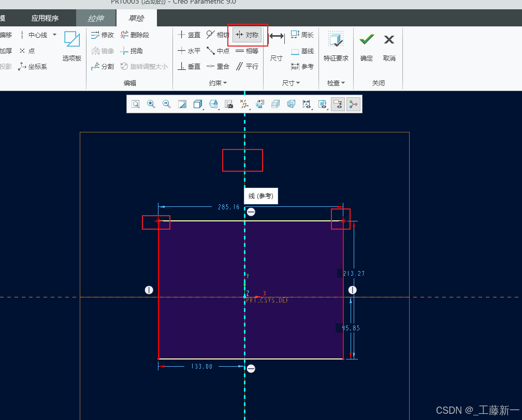
Task: Switch to the Extrude (拉伸) tab
Action: 96,18
